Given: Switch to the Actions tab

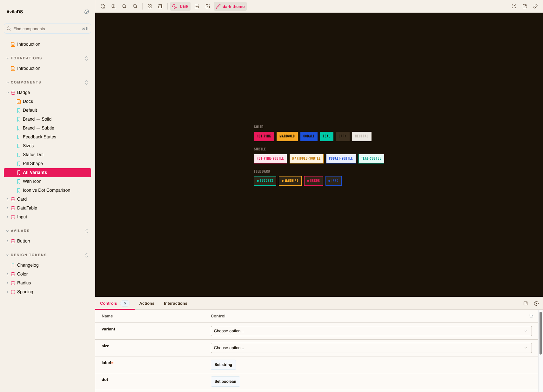Looking at the screenshot, I should (146, 303).
